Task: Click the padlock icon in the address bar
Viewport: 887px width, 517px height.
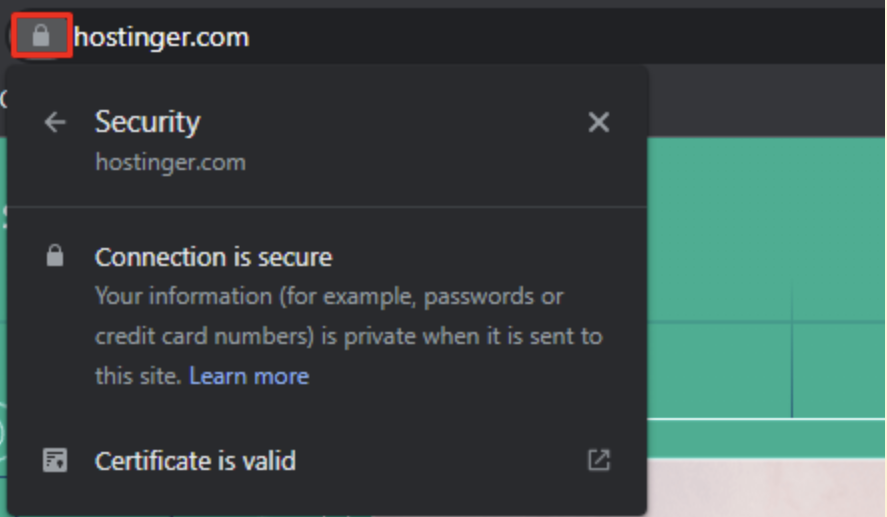Action: tap(41, 37)
